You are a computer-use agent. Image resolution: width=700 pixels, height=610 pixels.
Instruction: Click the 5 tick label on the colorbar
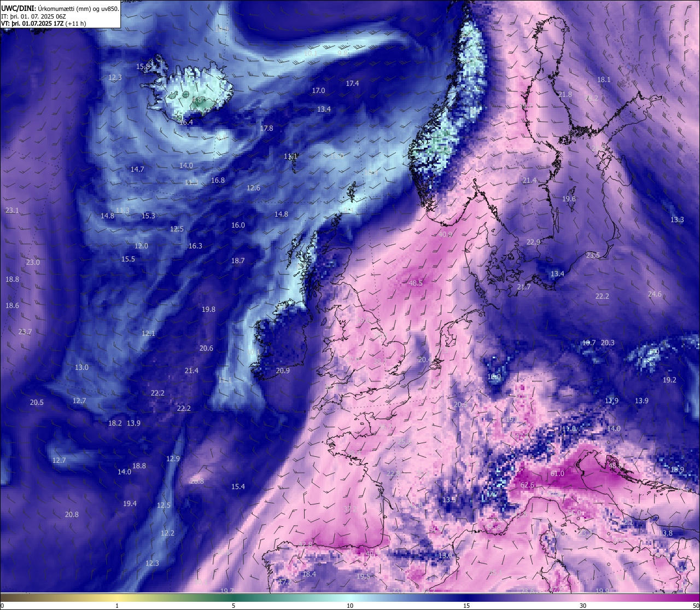[234, 606]
